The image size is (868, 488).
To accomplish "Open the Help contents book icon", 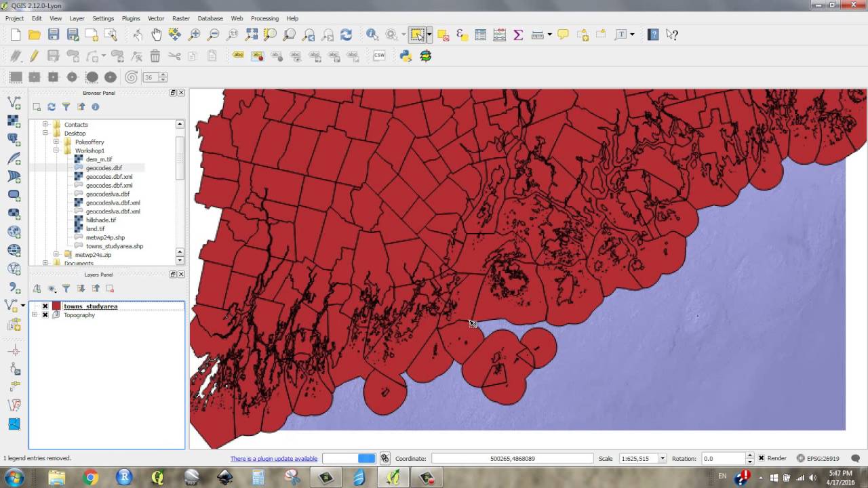I will (x=653, y=35).
